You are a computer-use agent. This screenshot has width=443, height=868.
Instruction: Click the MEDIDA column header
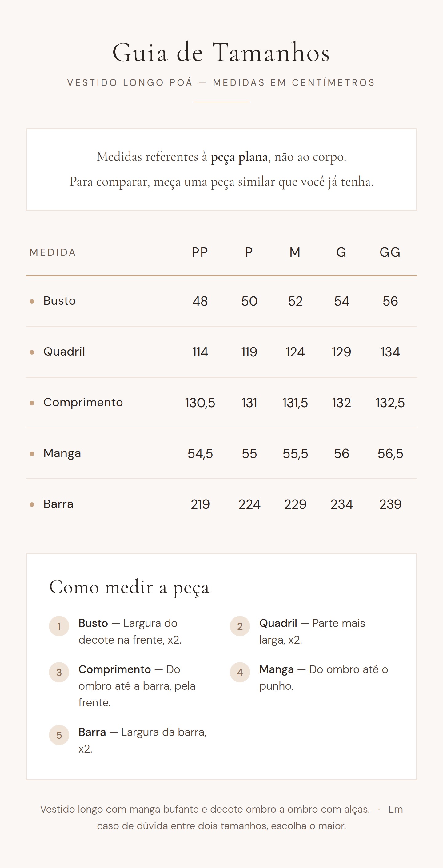[53, 252]
